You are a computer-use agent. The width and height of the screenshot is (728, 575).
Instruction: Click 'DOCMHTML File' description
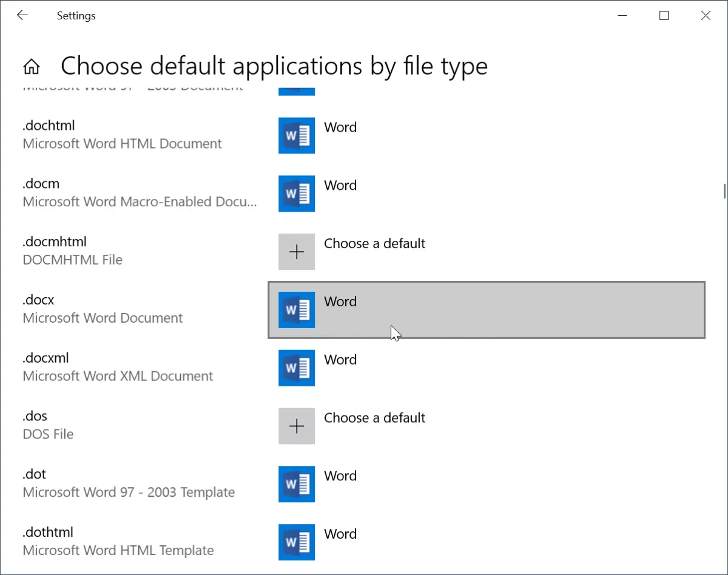coord(73,260)
